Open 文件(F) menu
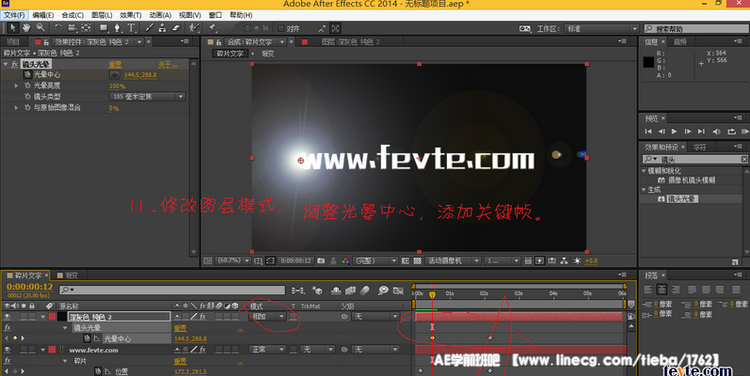The height and width of the screenshot is (376, 750). [14, 15]
